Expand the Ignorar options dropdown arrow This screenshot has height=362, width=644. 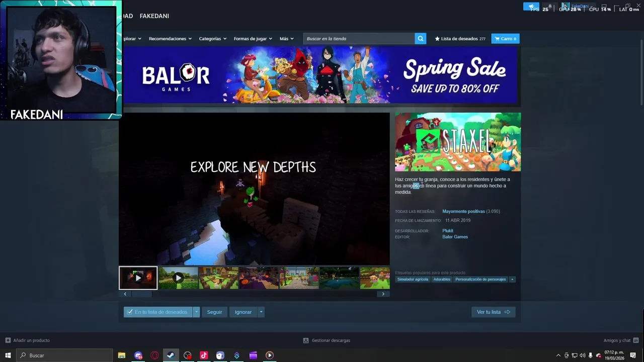click(x=261, y=312)
